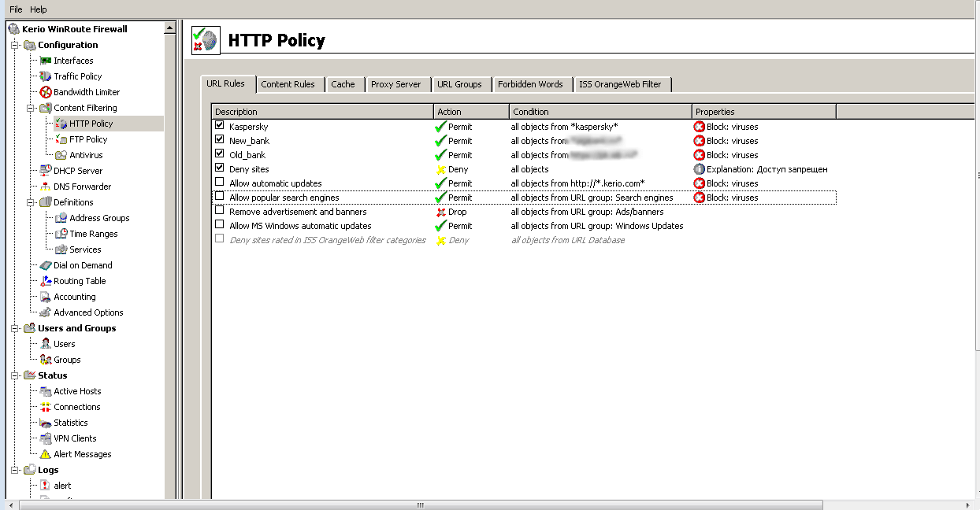
Task: Click the Groups icon under Users and Groups
Action: tap(46, 360)
